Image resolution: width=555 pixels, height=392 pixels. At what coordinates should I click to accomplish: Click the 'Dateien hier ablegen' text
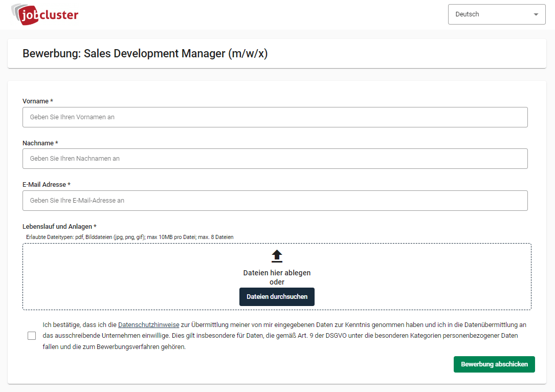277,273
